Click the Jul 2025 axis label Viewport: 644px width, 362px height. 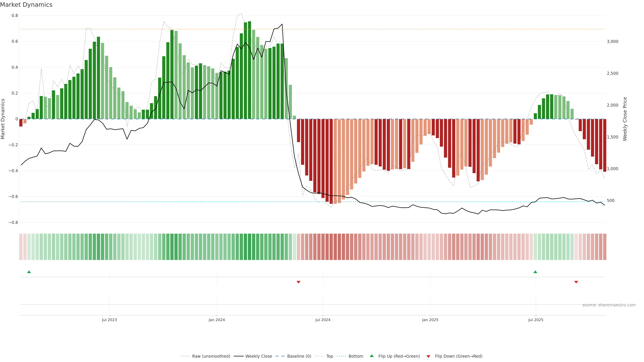536,320
